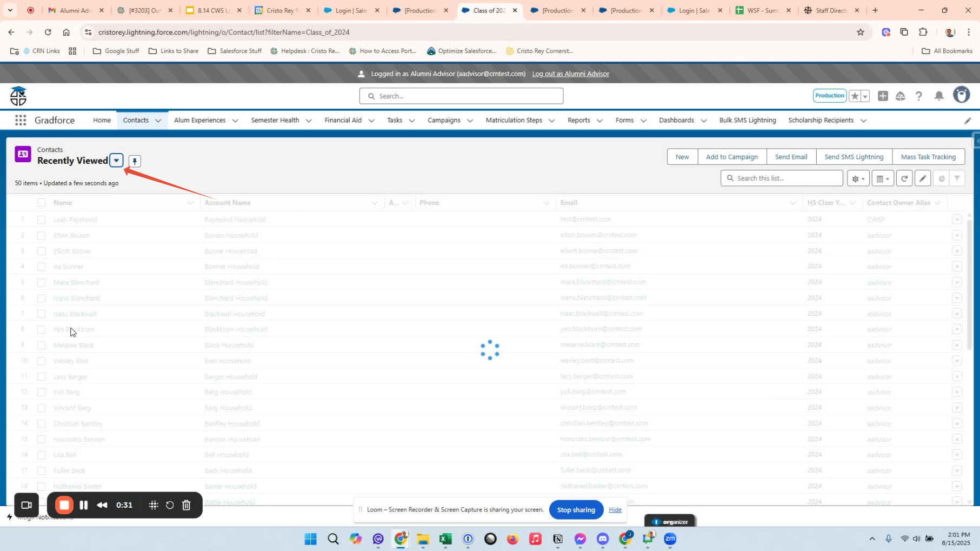Open the list view picker dropdown
Screen dimensions: 980x551
pyautogui.click(x=116, y=160)
